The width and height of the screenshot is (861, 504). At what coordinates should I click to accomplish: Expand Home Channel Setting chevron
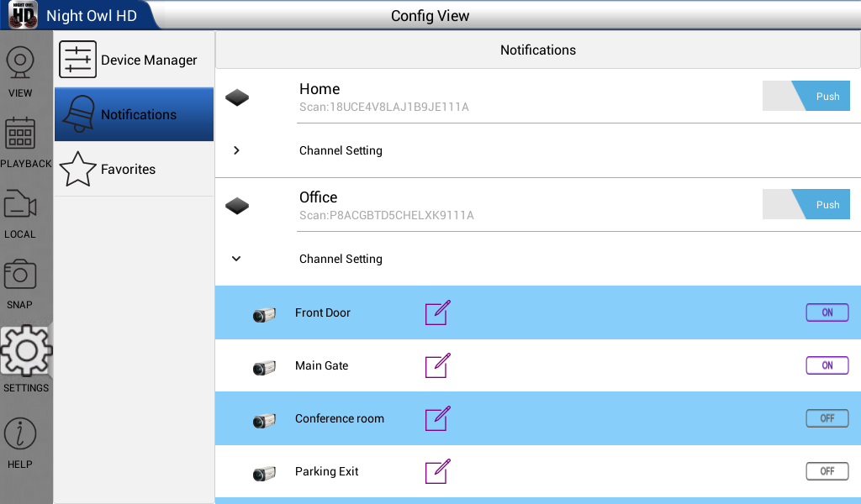[236, 150]
